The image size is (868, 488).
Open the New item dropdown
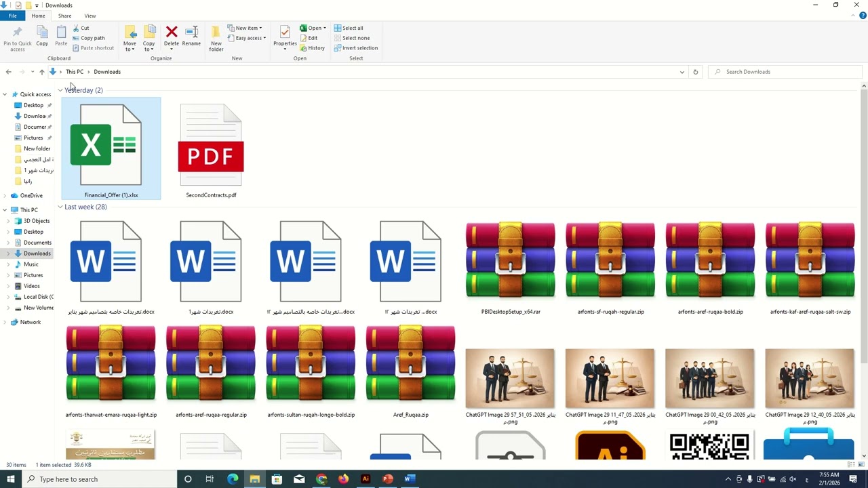coord(245,28)
